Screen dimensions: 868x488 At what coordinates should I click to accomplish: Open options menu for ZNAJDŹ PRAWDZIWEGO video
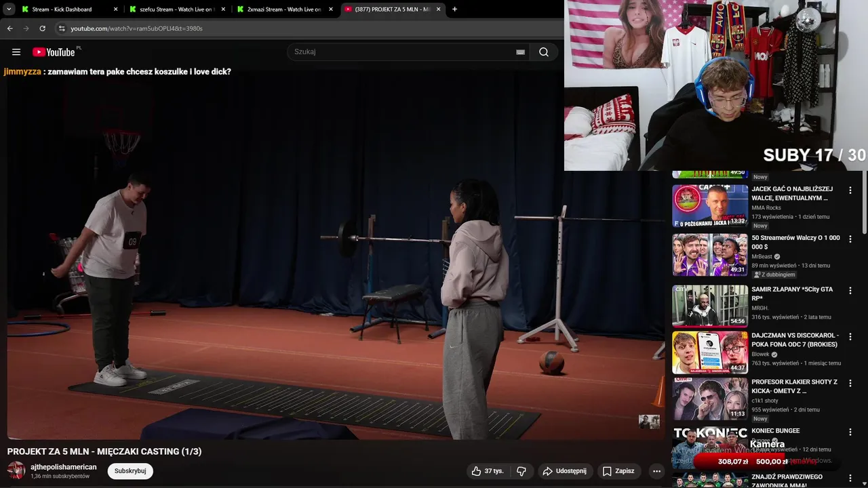point(850,479)
